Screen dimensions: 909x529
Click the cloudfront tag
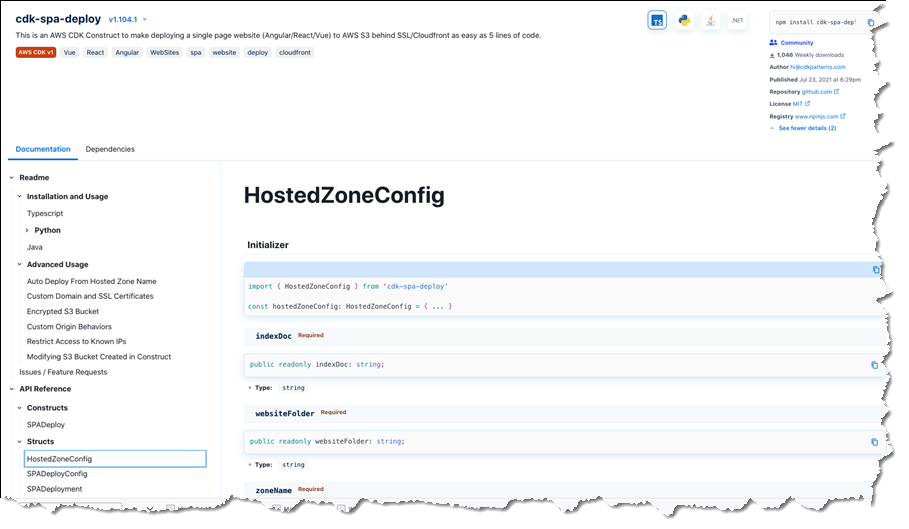click(x=295, y=53)
